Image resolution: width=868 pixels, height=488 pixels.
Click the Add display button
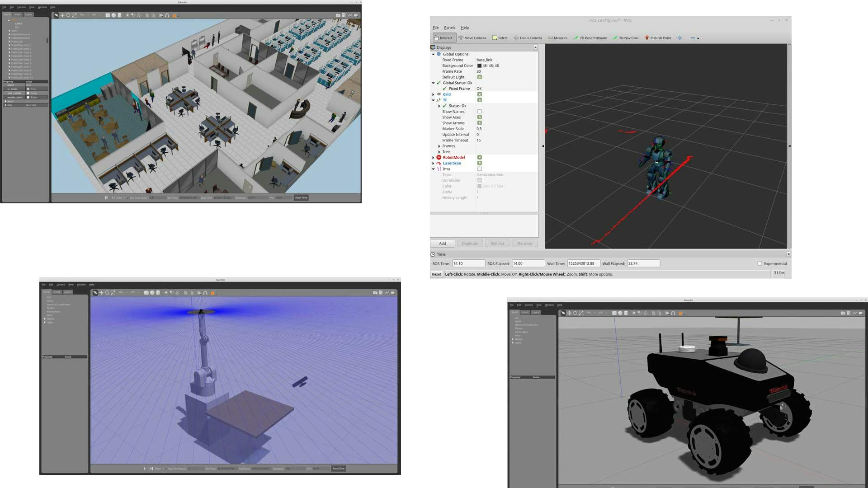click(x=442, y=244)
